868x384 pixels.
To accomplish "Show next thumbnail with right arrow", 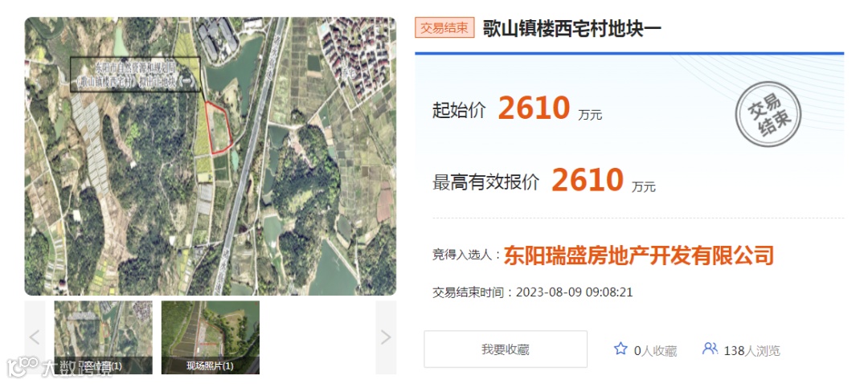I will tap(386, 337).
